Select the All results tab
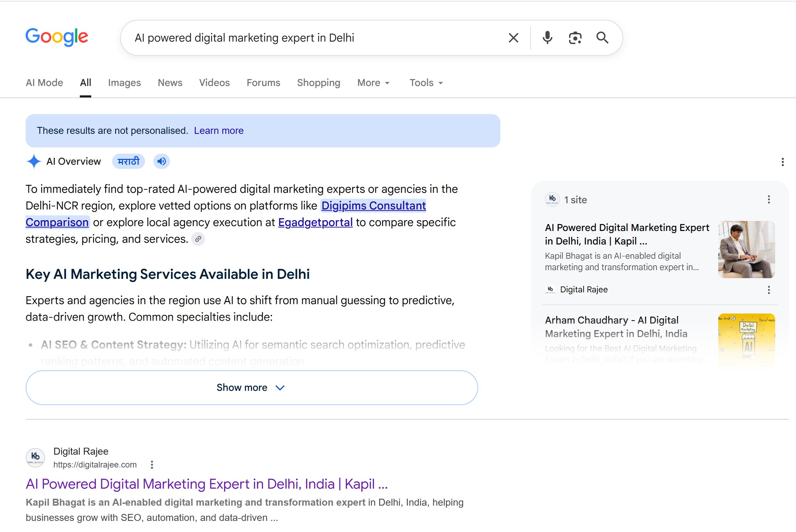This screenshot has width=796, height=532. (x=85, y=83)
